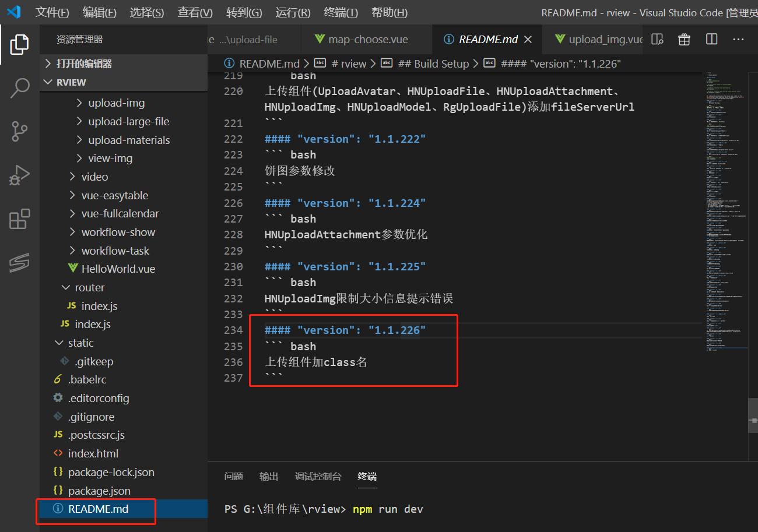
Task: Click the info icon beside README.md in explorer
Action: coord(58,509)
